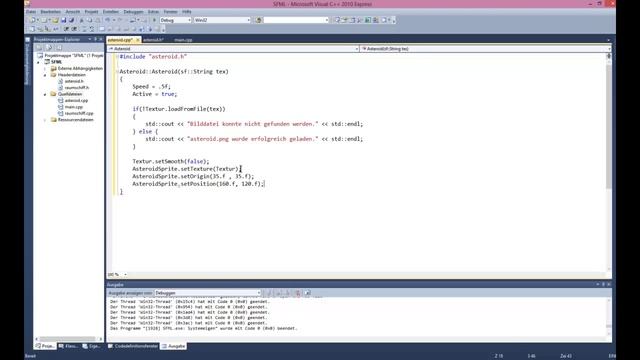The height and width of the screenshot is (360, 640).
Task: Open the Debuggen menu
Action: click(x=133, y=12)
